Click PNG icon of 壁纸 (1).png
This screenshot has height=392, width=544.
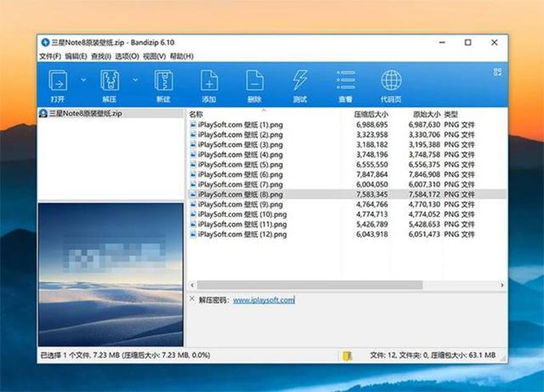193,124
